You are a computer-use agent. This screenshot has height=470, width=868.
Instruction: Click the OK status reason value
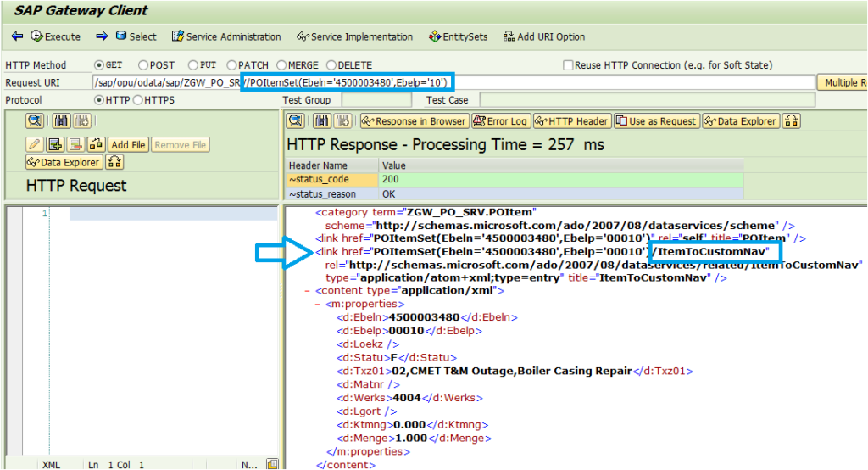(x=561, y=194)
